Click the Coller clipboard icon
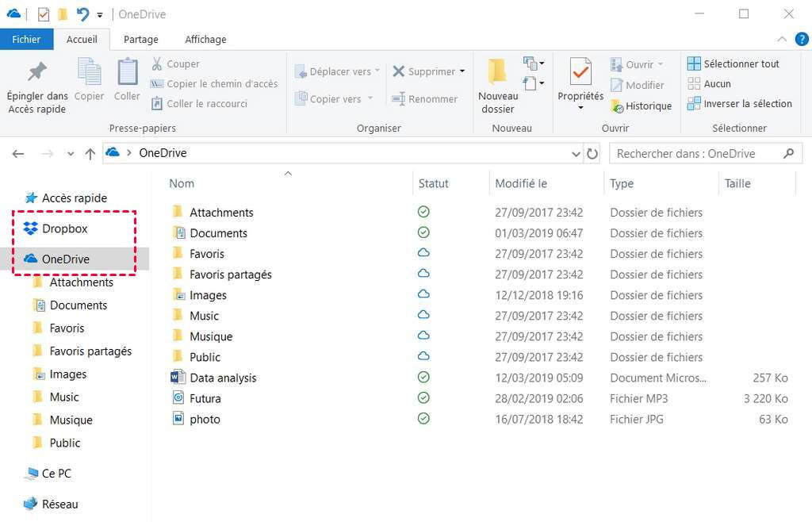This screenshot has height=522, width=812. (127, 73)
